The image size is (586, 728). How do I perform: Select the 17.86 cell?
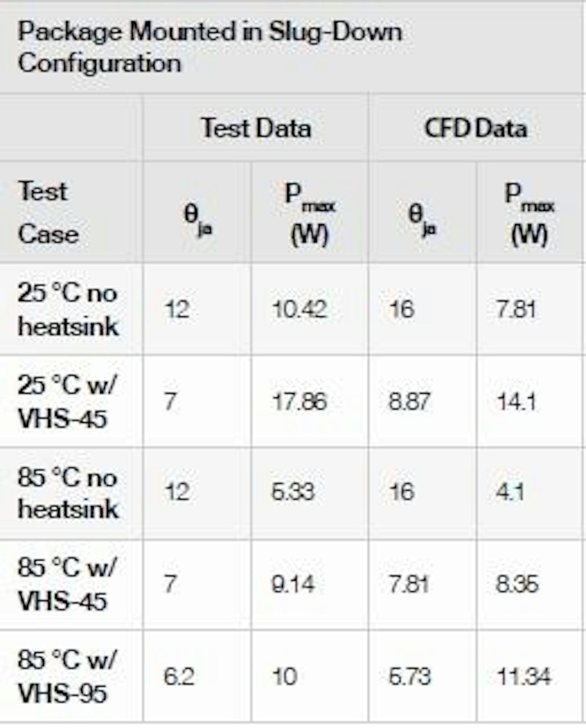tap(300, 401)
